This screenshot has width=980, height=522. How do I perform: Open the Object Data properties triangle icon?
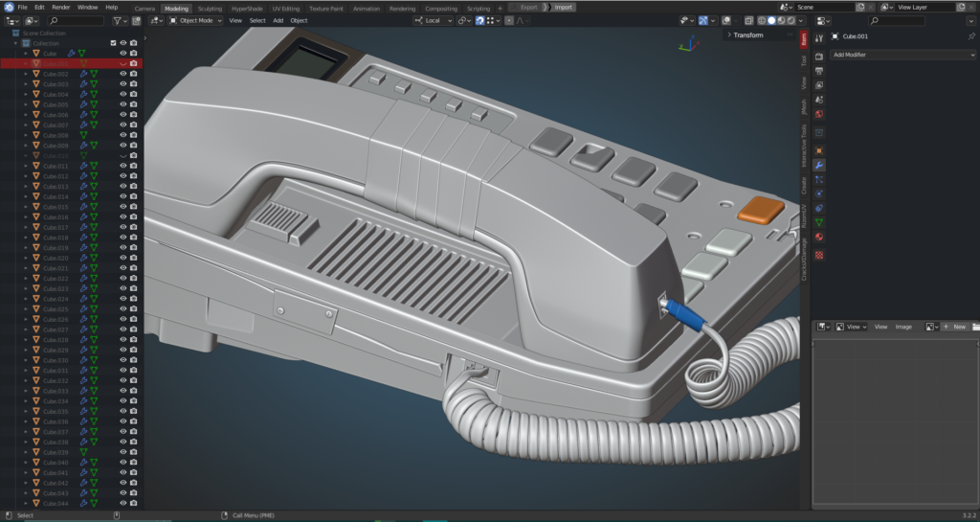(x=819, y=222)
